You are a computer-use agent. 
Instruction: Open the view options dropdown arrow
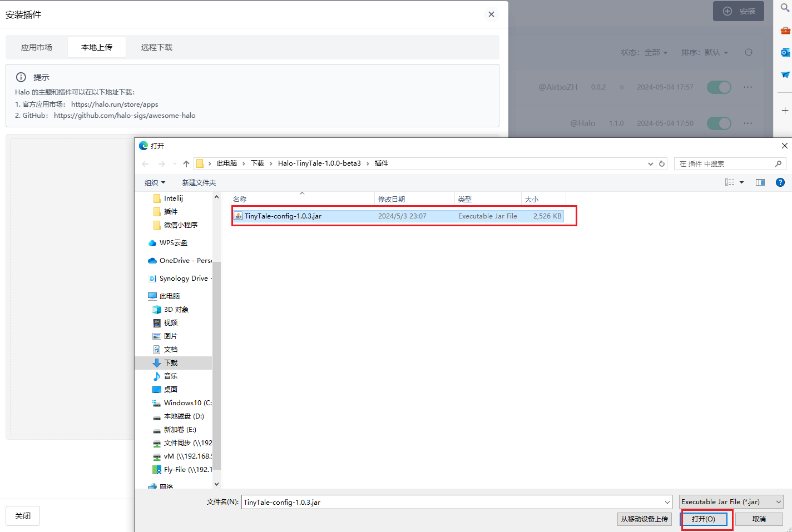[x=741, y=182]
